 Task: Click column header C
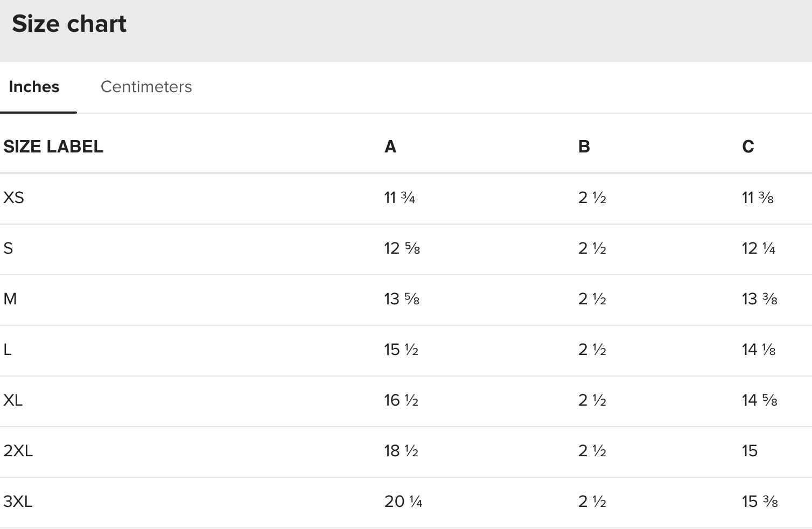748,147
